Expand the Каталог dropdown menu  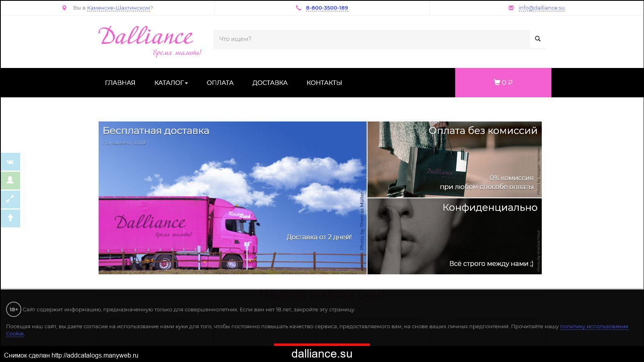click(171, 83)
